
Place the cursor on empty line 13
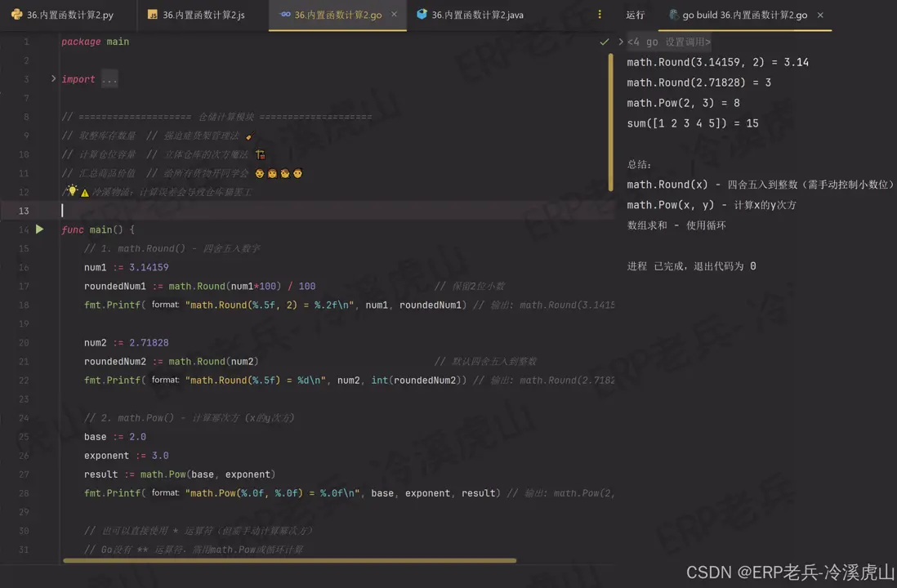point(337,211)
